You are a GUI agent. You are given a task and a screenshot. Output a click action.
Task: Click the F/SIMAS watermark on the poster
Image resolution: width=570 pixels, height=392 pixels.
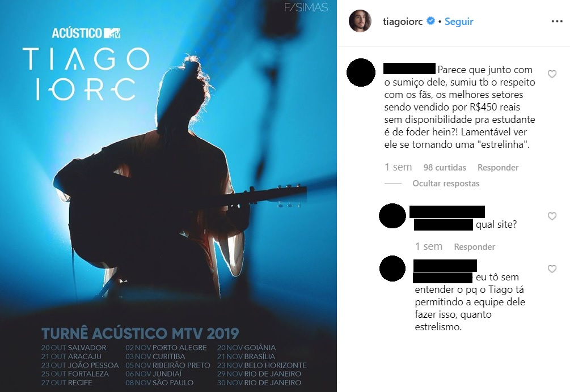(x=306, y=7)
